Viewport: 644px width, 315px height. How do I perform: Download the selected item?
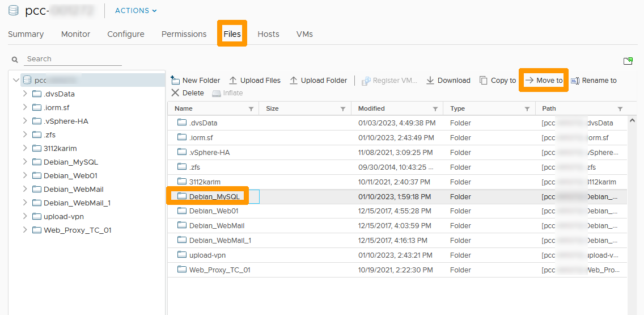[448, 81]
